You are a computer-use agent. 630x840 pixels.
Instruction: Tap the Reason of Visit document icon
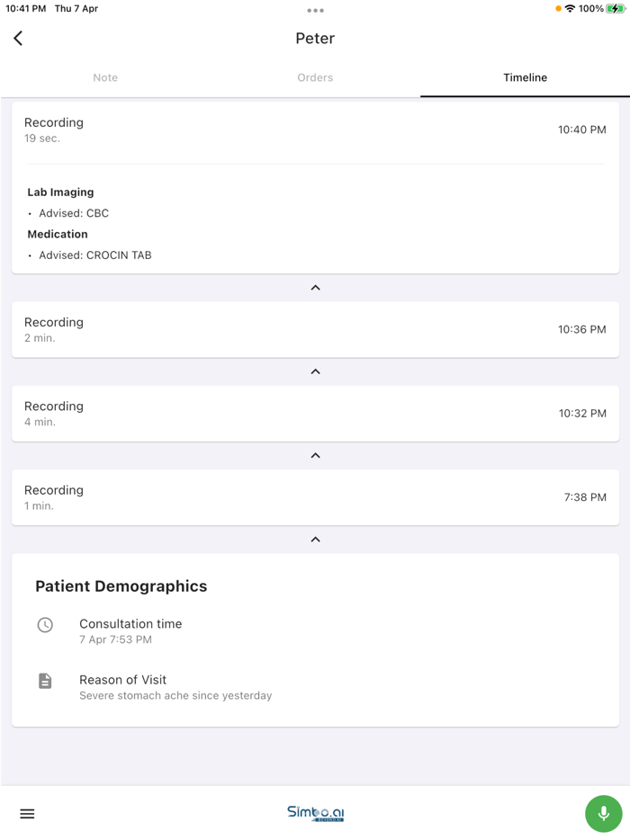(45, 681)
